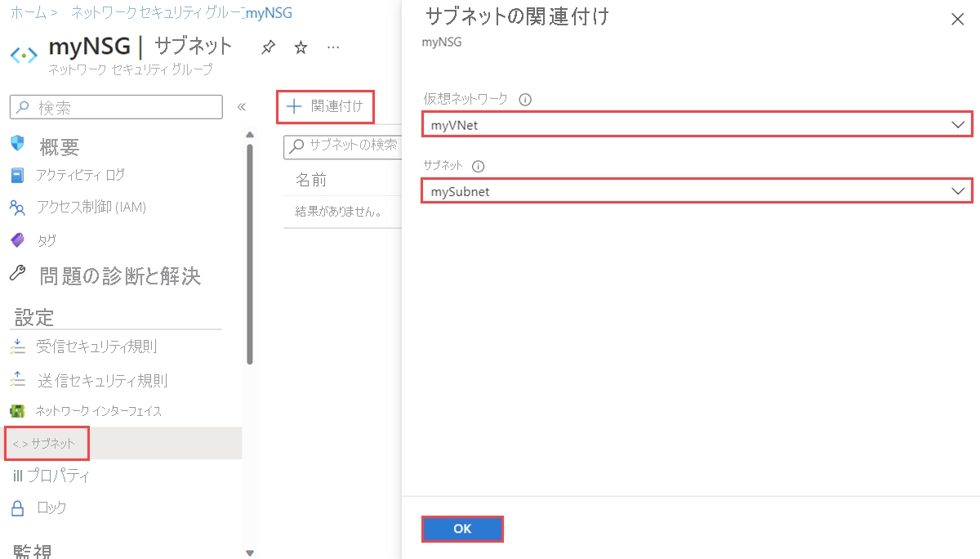
Task: Open ネットワーク インターフェイス menu item
Action: point(98,410)
